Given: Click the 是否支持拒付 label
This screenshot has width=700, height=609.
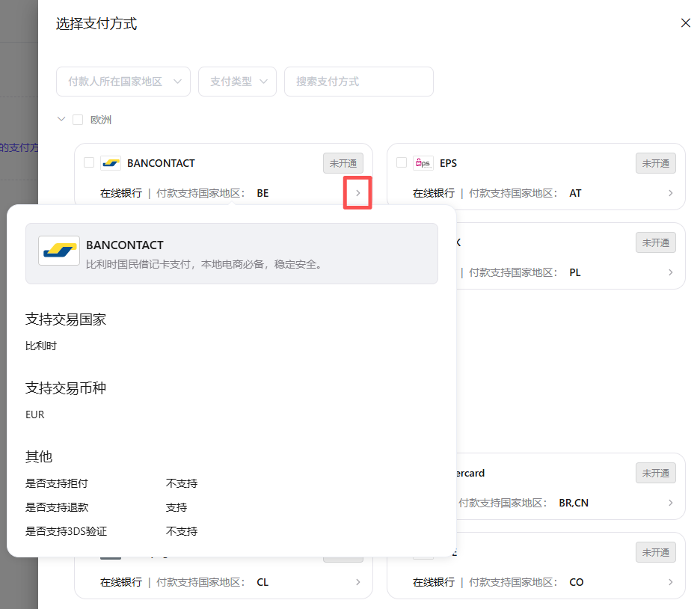Looking at the screenshot, I should tap(57, 483).
